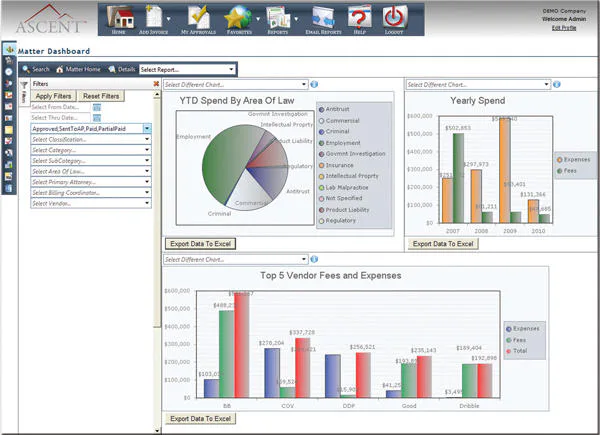Open the Thru Date calendar icon

[x=97, y=118]
